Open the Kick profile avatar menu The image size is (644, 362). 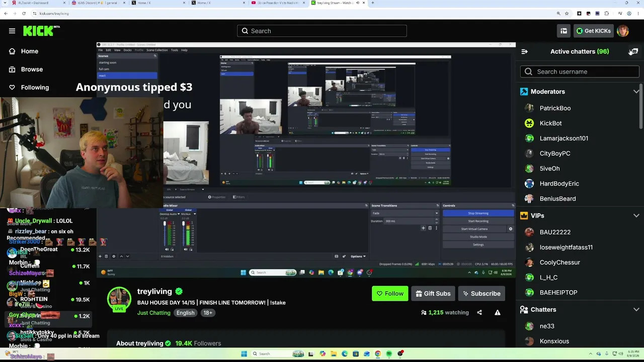coord(623,31)
